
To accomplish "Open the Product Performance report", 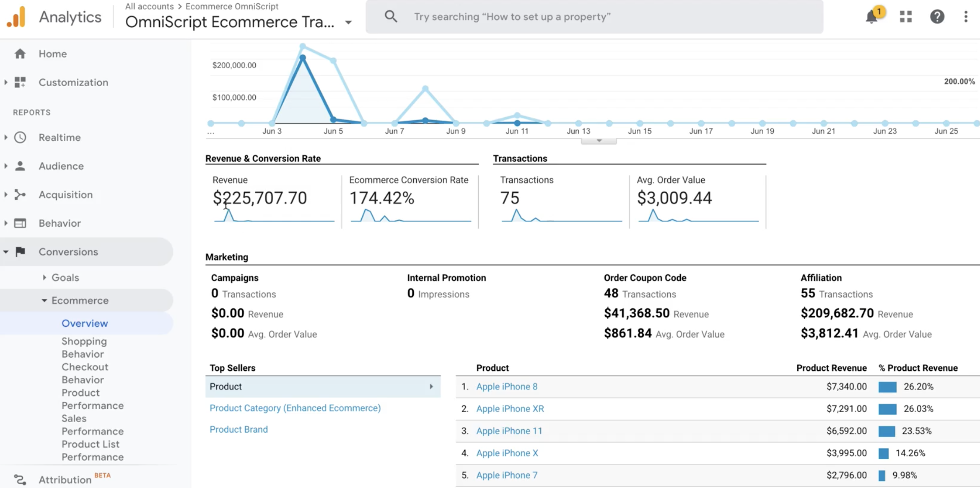I will 93,399.
